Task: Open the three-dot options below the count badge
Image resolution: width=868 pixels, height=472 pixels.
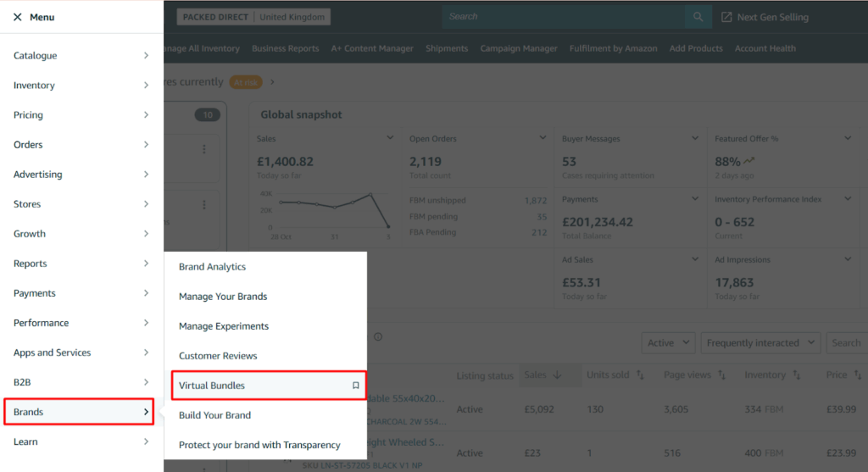Action: pos(203,149)
